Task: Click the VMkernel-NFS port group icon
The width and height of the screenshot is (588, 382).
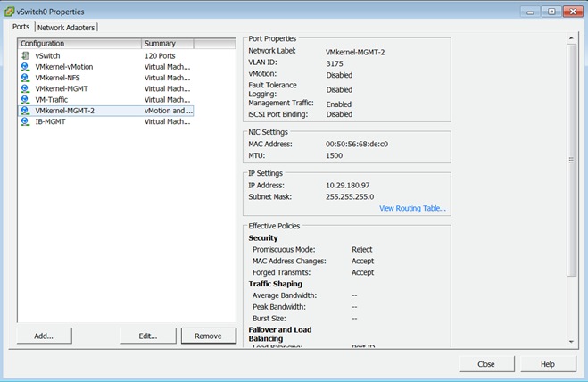Action: pos(25,78)
